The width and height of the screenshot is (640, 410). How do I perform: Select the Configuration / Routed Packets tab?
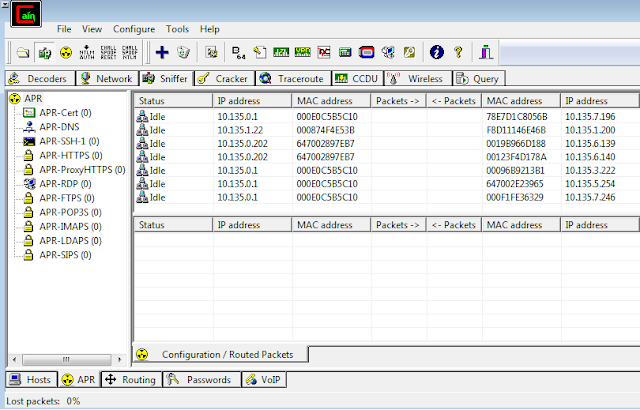220,354
